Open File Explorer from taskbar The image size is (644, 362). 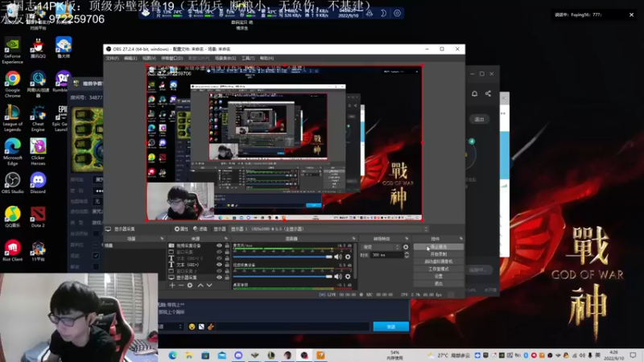[189, 356]
